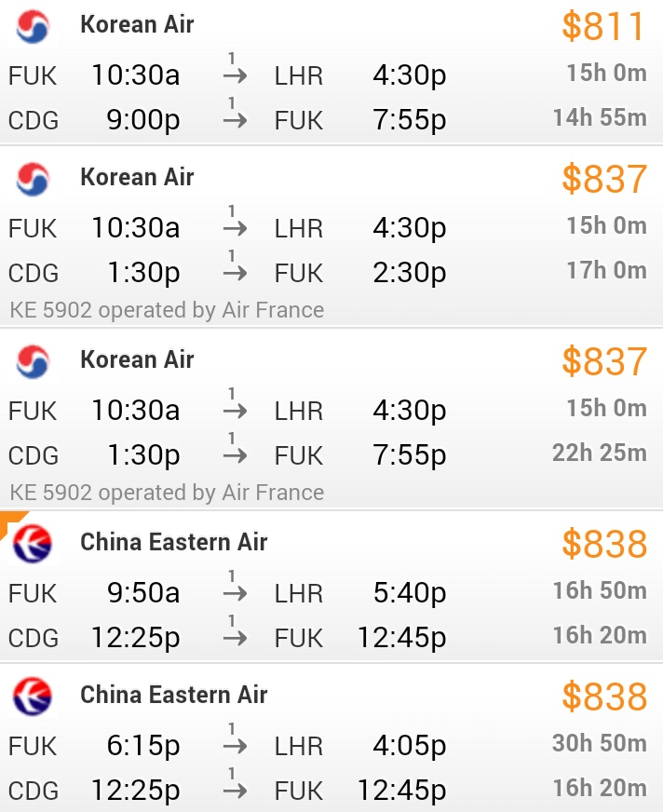Open the Air France note under the 2:30p arrival flight
The width and height of the screenshot is (663, 812).
168,310
